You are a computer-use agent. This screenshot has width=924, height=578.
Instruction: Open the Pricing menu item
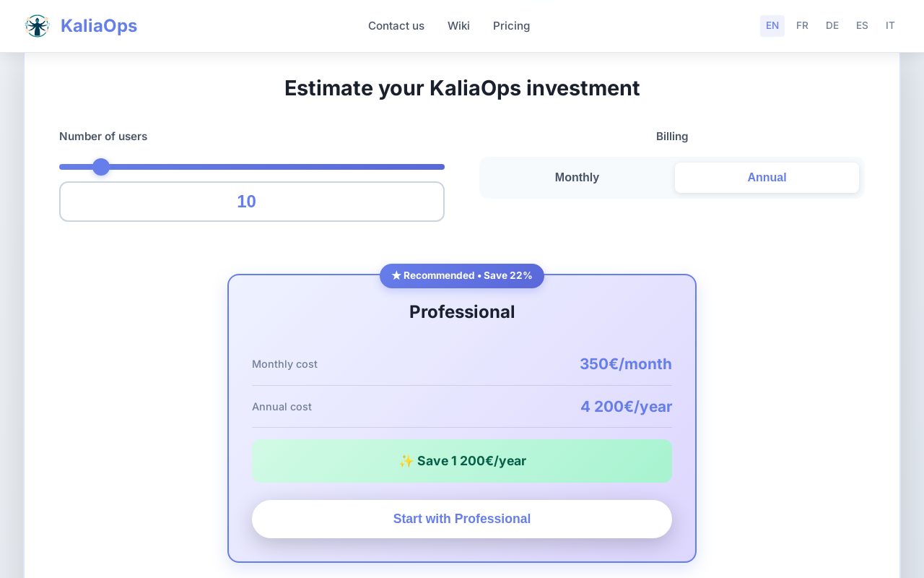511,25
